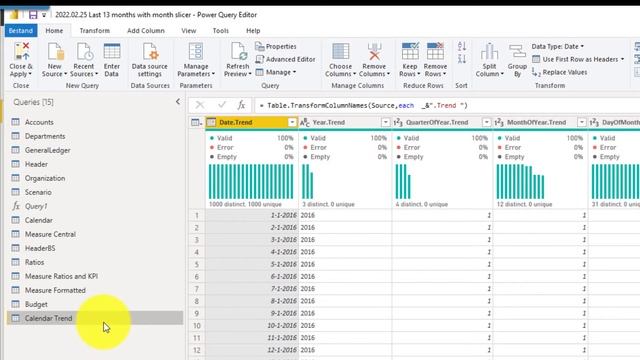Open the Help ribbon tab
Screen dimensions: 640x360
pos(253,31)
